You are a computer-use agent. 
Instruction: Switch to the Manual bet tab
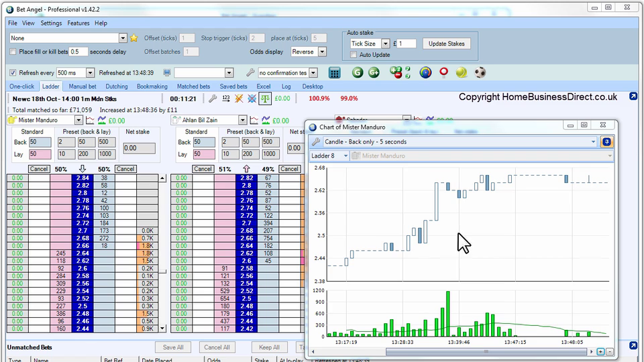click(83, 86)
